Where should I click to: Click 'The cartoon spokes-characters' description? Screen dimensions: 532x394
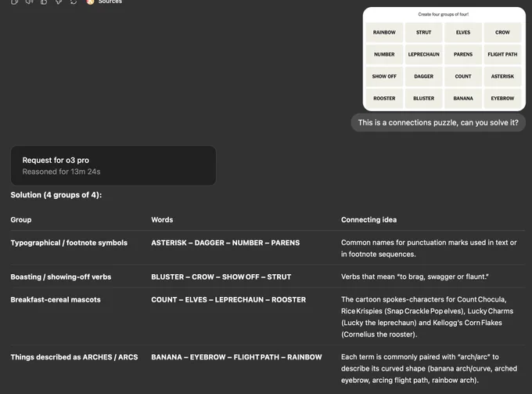pos(427,317)
